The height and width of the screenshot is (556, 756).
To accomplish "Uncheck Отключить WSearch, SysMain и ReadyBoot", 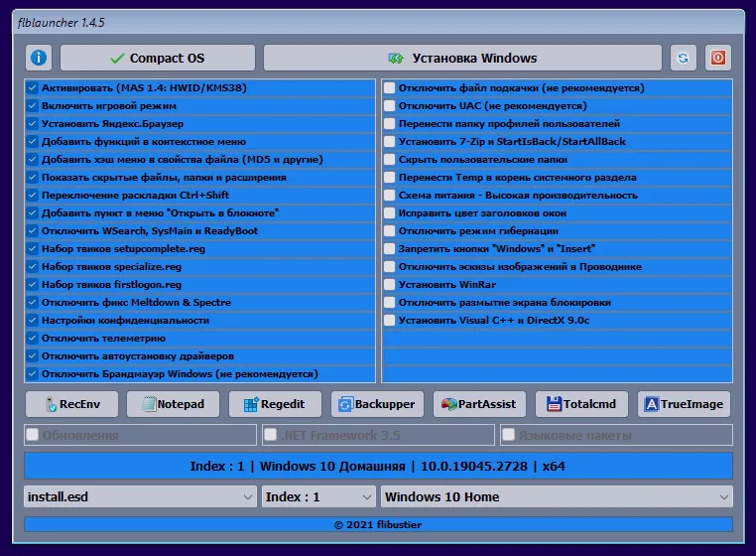I will [x=33, y=230].
